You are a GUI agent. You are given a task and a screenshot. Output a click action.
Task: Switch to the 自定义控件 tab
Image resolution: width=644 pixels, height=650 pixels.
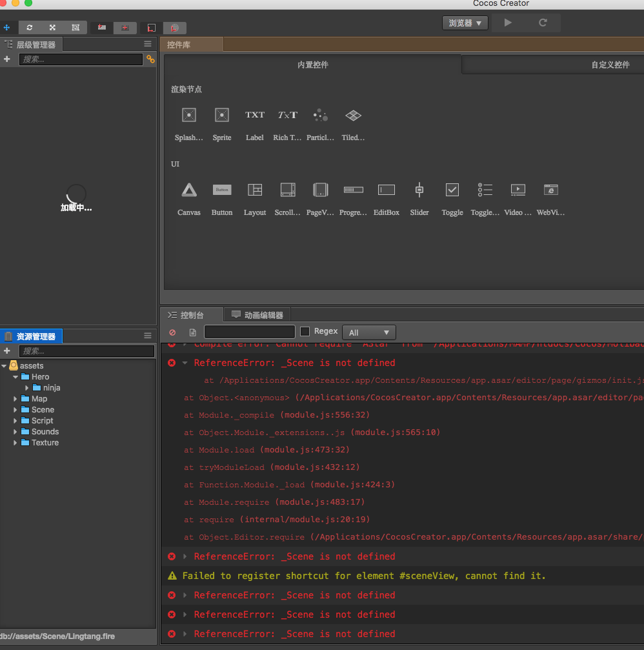point(610,65)
